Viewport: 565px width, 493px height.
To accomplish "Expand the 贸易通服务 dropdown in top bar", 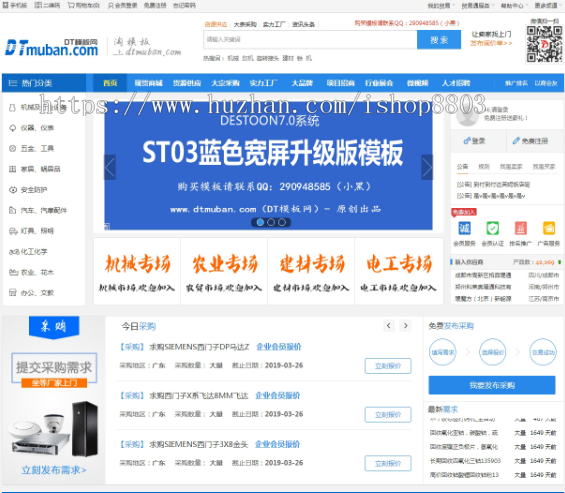I will [478, 5].
